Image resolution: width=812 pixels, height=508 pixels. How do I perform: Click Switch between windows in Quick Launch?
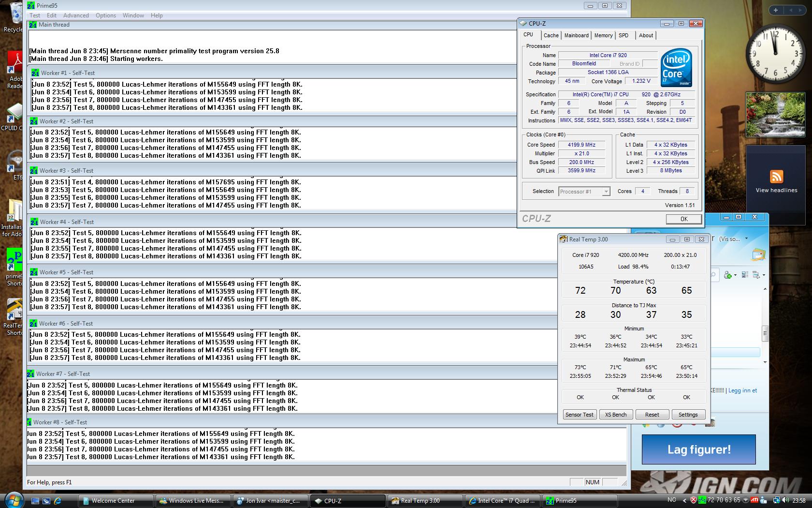tap(46, 501)
